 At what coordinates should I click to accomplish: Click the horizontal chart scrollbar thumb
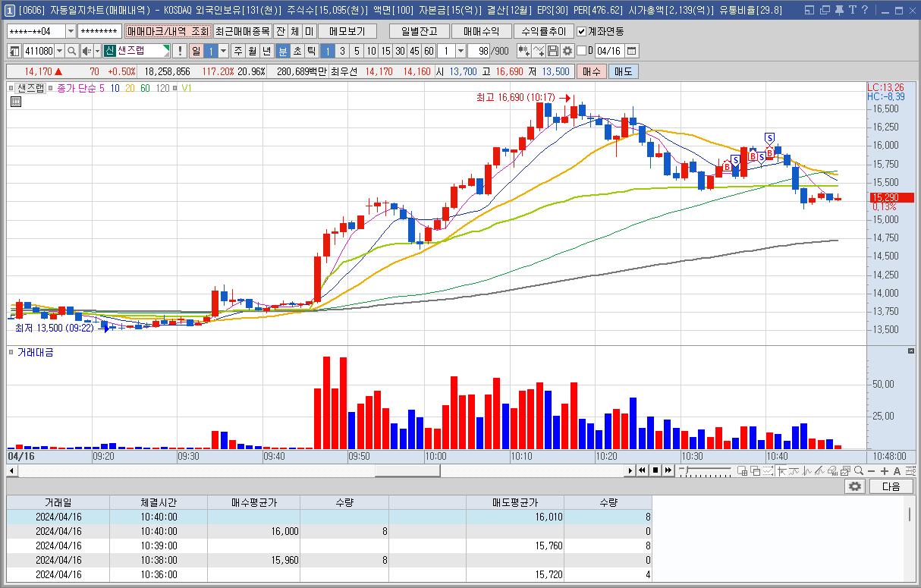[x=407, y=471]
